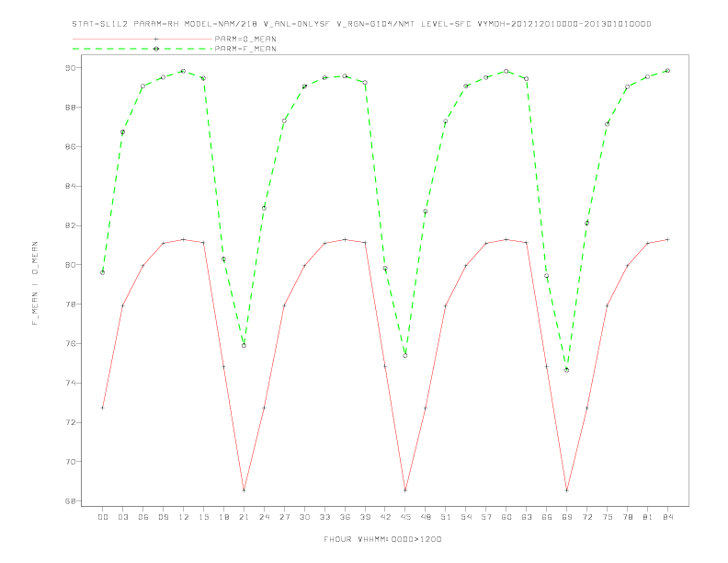
Task: Click y-axis tick label 88
Action: pyautogui.click(x=70, y=108)
